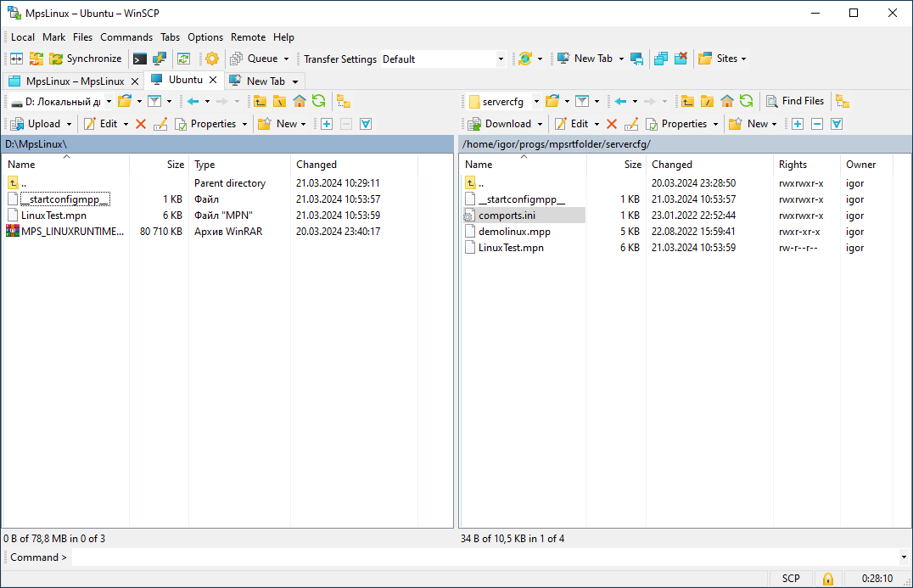Go back in the local panel
Screen dimensions: 913x588
click(193, 102)
